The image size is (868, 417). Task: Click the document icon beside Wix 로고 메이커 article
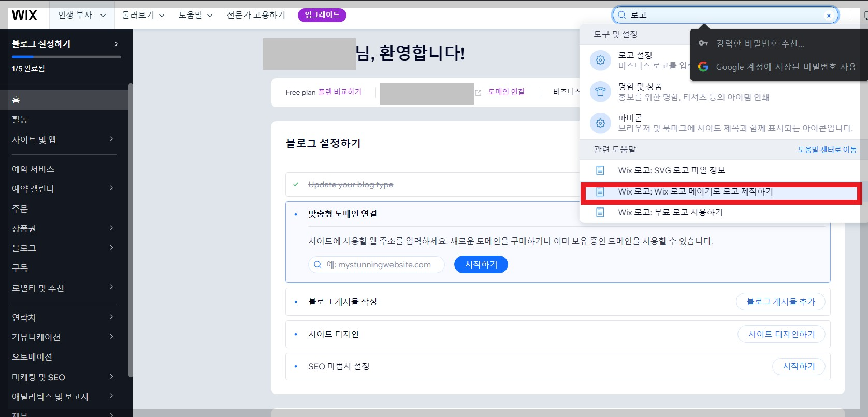600,191
